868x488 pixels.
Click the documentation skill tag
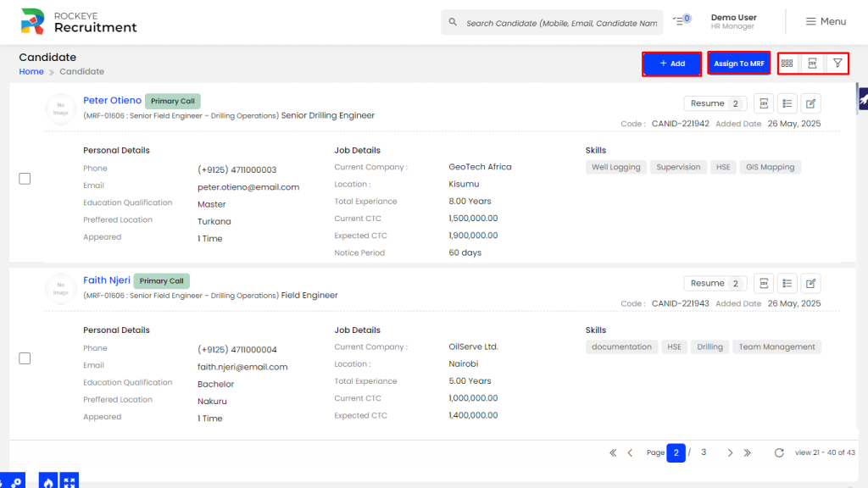coord(621,347)
